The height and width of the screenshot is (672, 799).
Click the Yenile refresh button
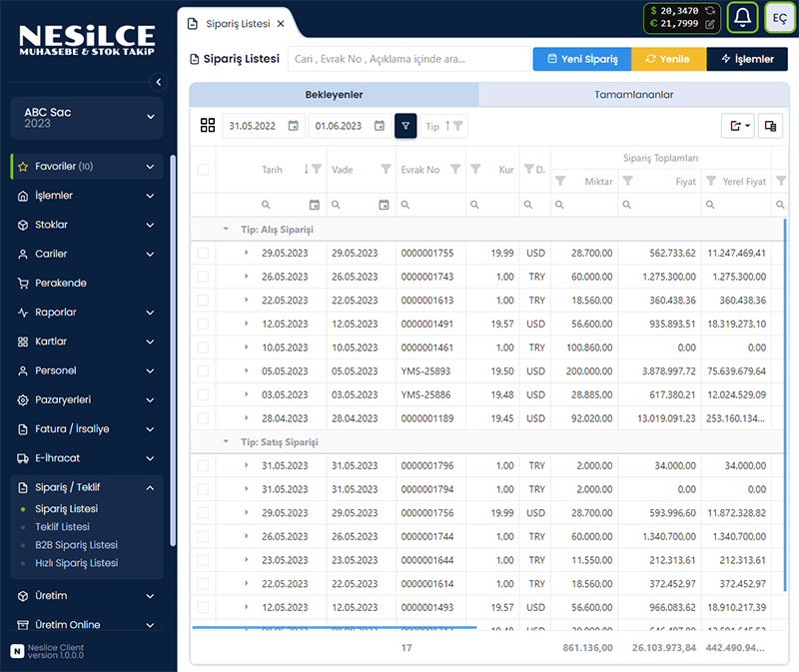point(668,59)
